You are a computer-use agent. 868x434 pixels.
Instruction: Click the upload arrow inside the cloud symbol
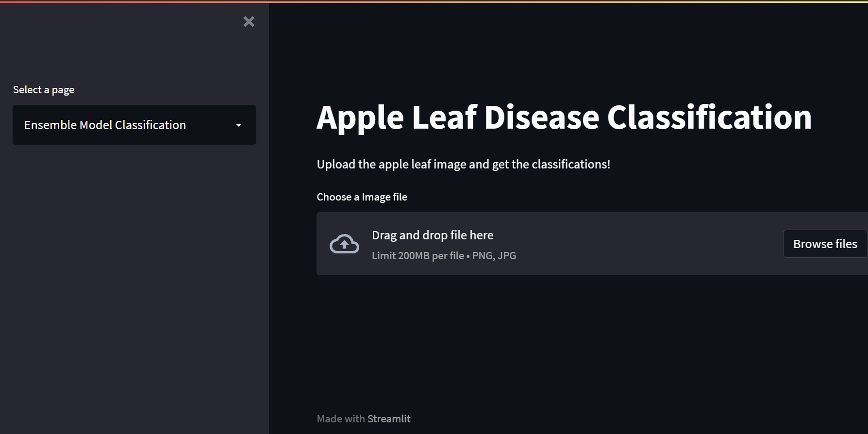click(344, 243)
